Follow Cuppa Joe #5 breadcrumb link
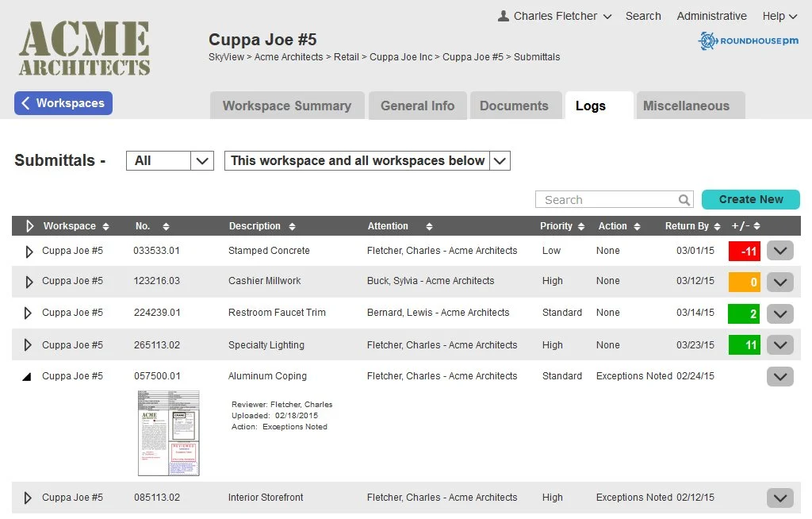Screen dimensions: 812x519 click(x=473, y=57)
